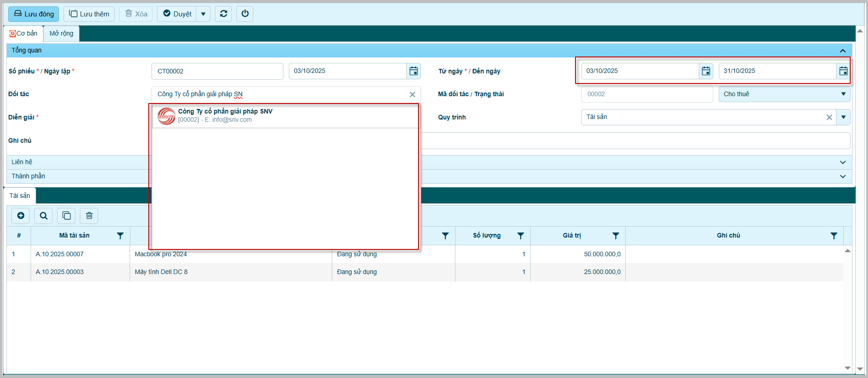
Task: Open the calendar picker for Đến ngày
Action: 843,71
